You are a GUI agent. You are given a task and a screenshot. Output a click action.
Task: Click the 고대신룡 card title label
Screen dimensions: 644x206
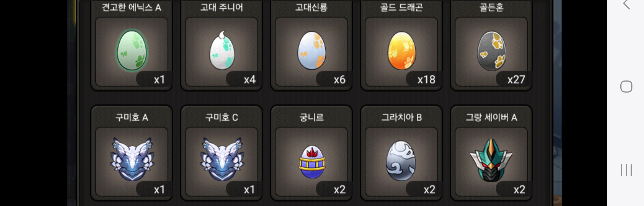(x=312, y=7)
